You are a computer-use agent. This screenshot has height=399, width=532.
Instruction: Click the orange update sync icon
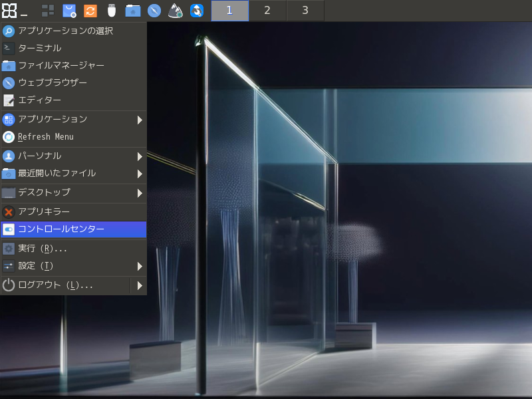pos(90,11)
